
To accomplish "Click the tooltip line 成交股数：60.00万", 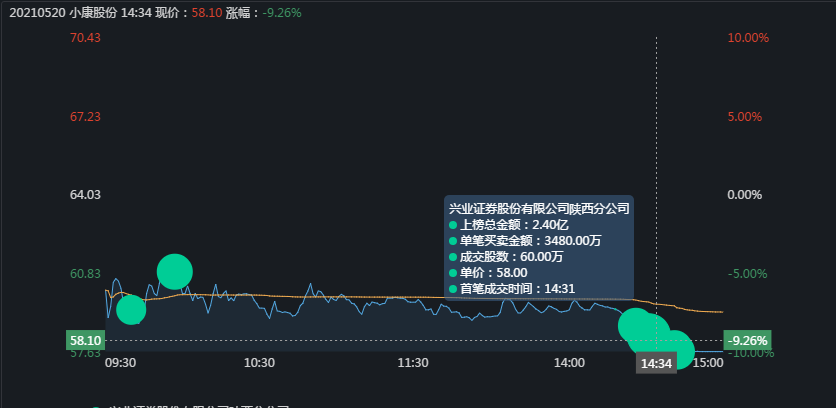I will pos(506,257).
